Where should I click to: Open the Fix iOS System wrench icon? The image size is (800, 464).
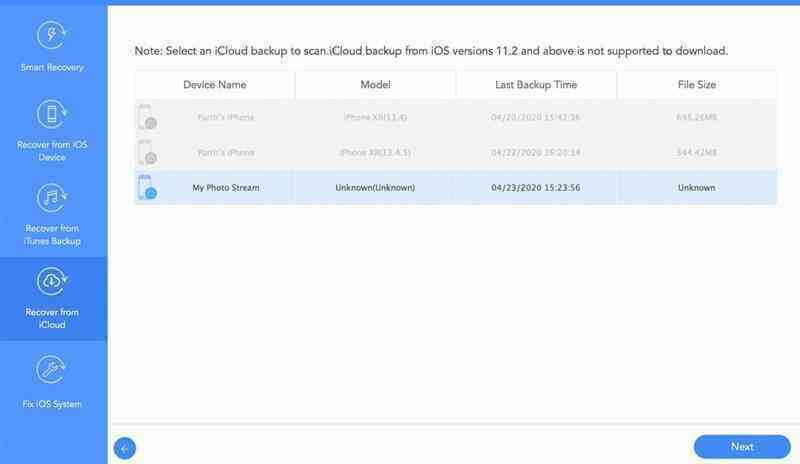[52, 370]
